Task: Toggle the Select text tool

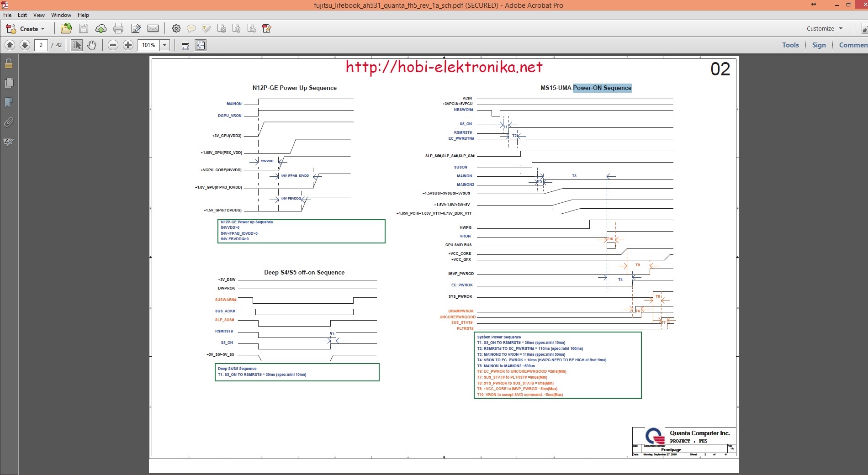Action: 77,45
